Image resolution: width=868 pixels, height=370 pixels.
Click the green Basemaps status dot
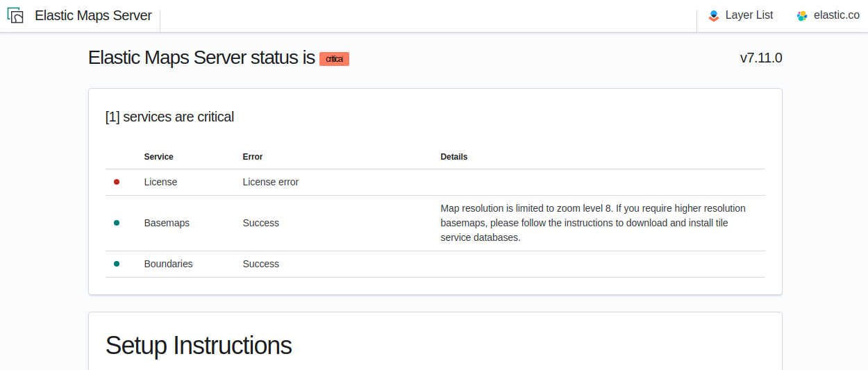117,223
